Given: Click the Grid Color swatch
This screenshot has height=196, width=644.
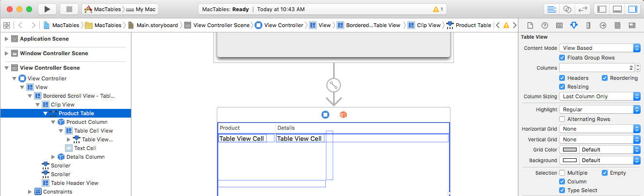Looking at the screenshot, I should pyautogui.click(x=569, y=150).
